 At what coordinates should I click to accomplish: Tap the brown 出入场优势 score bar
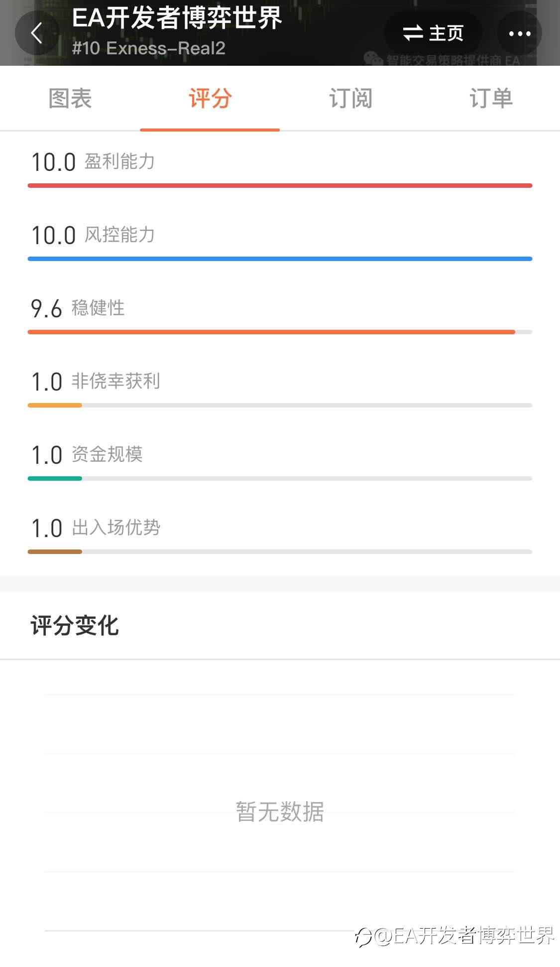coord(55,552)
